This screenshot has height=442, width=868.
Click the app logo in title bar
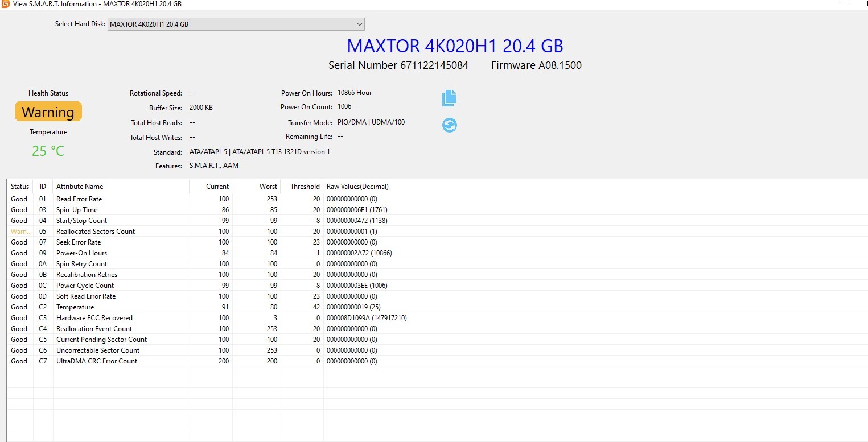pos(6,4)
